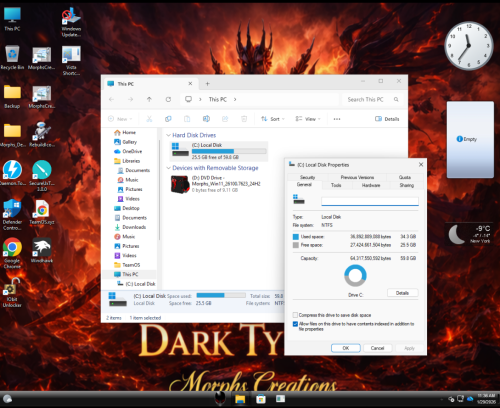Viewport: 500px width, 408px height.
Task: Click the Details button under Drive C
Action: pos(402,293)
